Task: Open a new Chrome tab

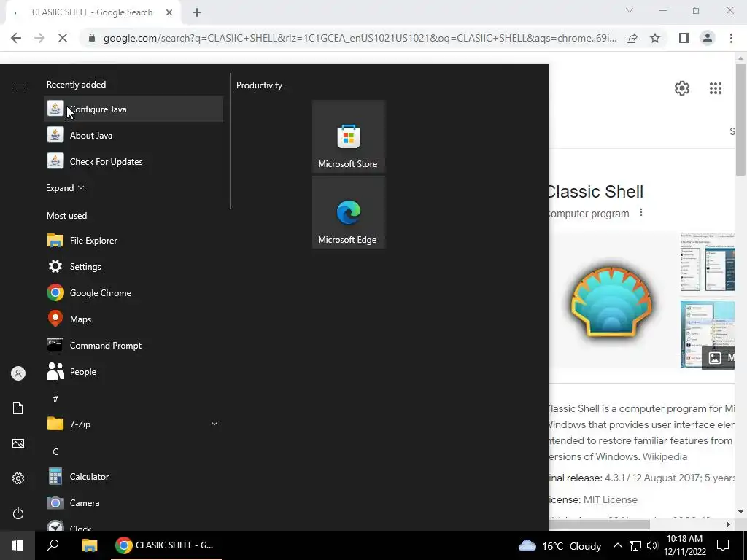Action: click(197, 12)
